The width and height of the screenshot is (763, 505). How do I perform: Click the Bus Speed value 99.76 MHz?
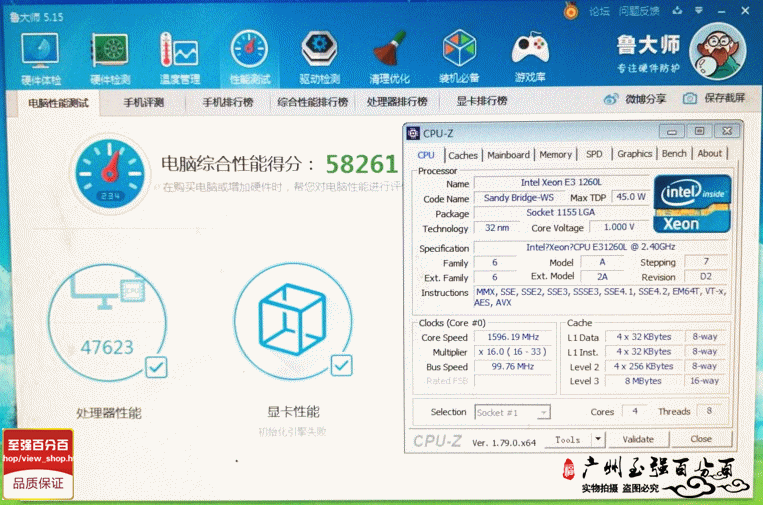click(x=513, y=366)
